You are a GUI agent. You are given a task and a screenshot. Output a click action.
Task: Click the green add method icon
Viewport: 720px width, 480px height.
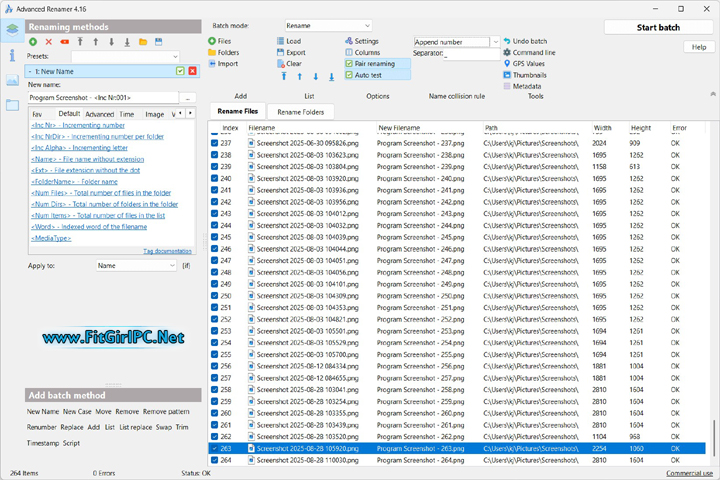pos(33,42)
